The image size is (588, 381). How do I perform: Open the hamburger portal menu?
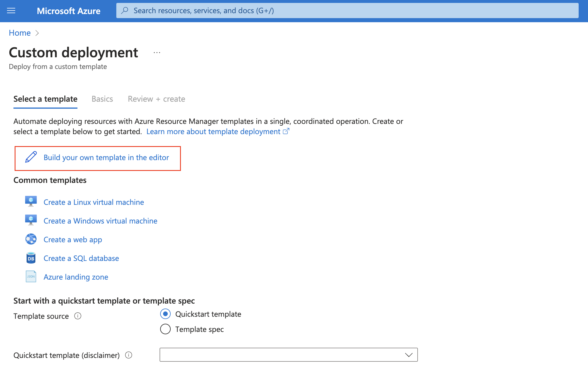[x=11, y=11]
